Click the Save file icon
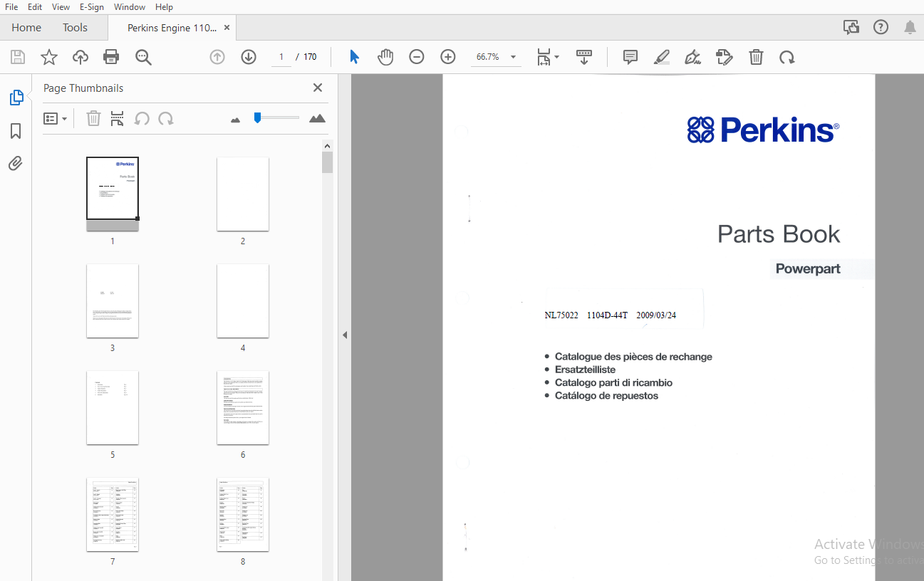 point(18,57)
